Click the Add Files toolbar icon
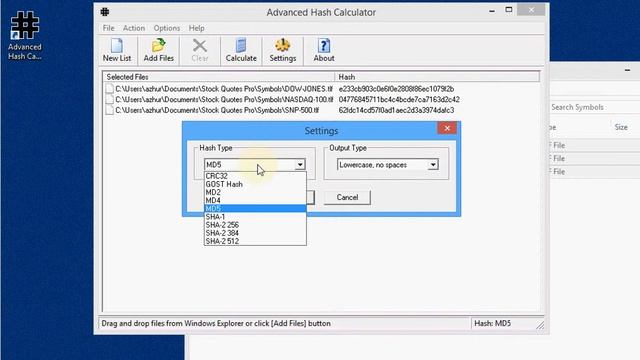Image resolution: width=640 pixels, height=360 pixels. (x=158, y=50)
